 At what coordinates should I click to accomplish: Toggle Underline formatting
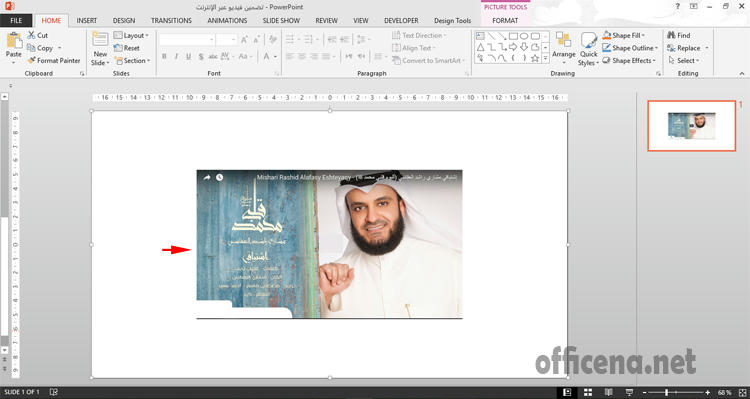pyautogui.click(x=188, y=56)
